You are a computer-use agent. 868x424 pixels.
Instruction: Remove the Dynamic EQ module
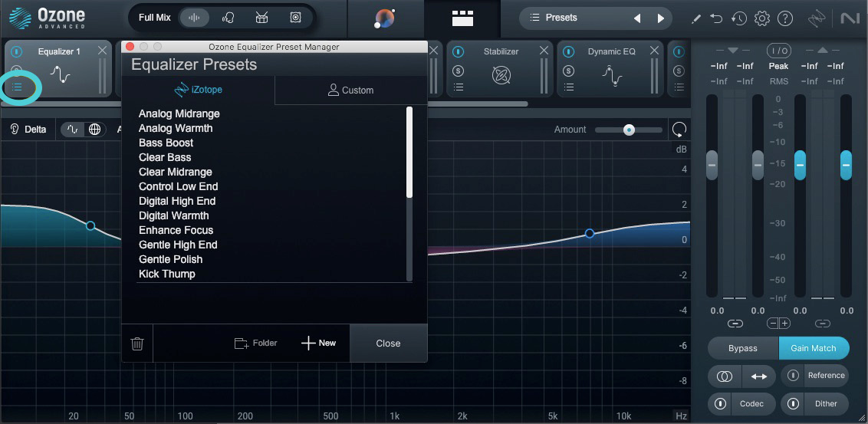coord(655,51)
